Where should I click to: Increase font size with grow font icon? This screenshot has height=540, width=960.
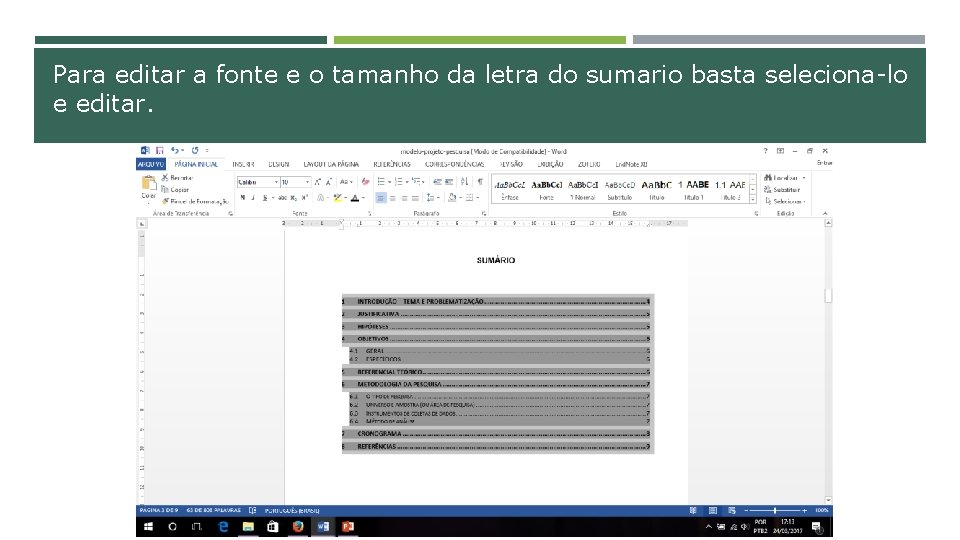pyautogui.click(x=317, y=182)
